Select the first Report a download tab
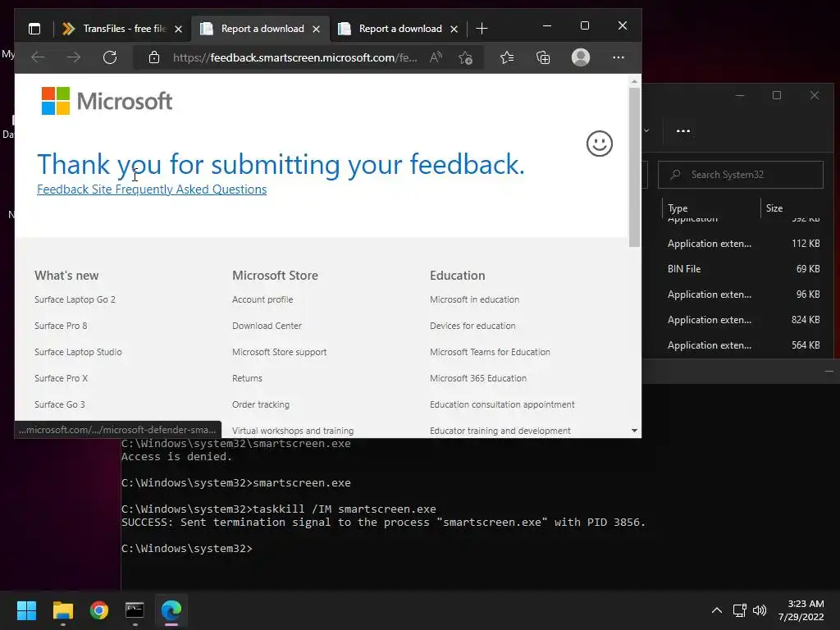This screenshot has width=840, height=630. point(260,29)
